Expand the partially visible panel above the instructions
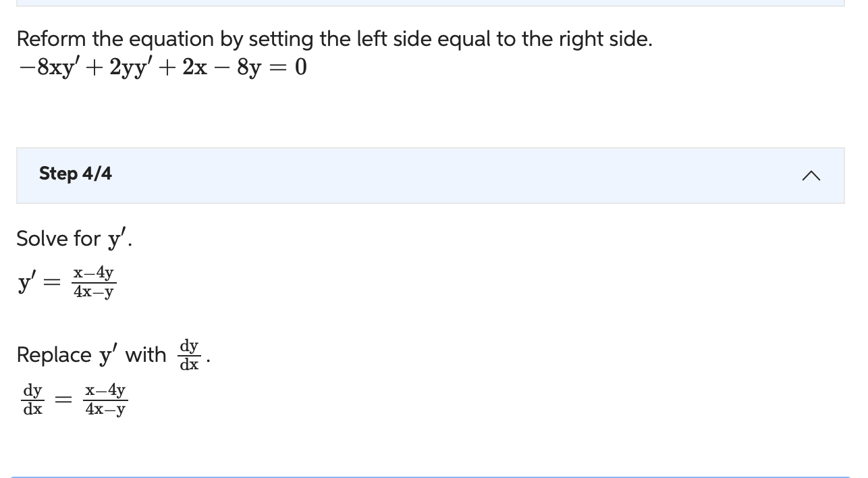Screen dimensions: 868x478 point(431,2)
